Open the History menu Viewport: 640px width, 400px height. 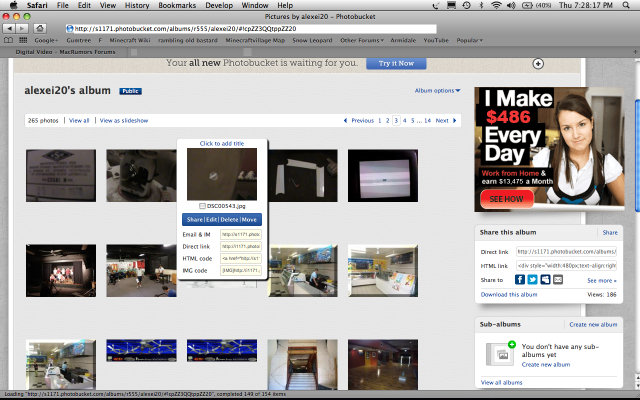pos(137,5)
